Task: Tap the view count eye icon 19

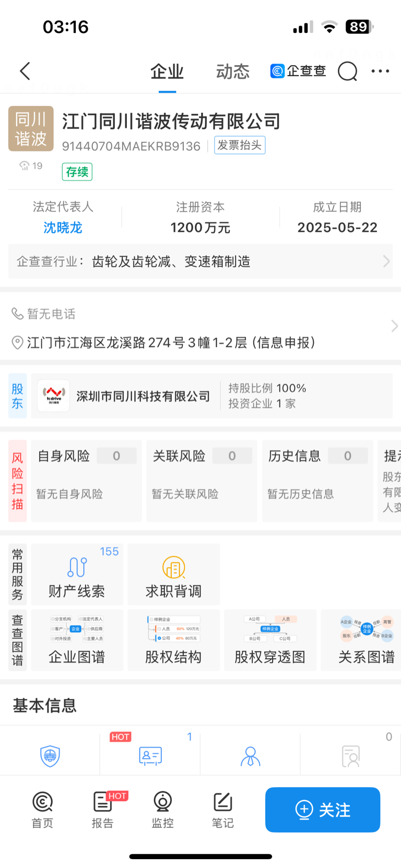Action: pos(31,166)
